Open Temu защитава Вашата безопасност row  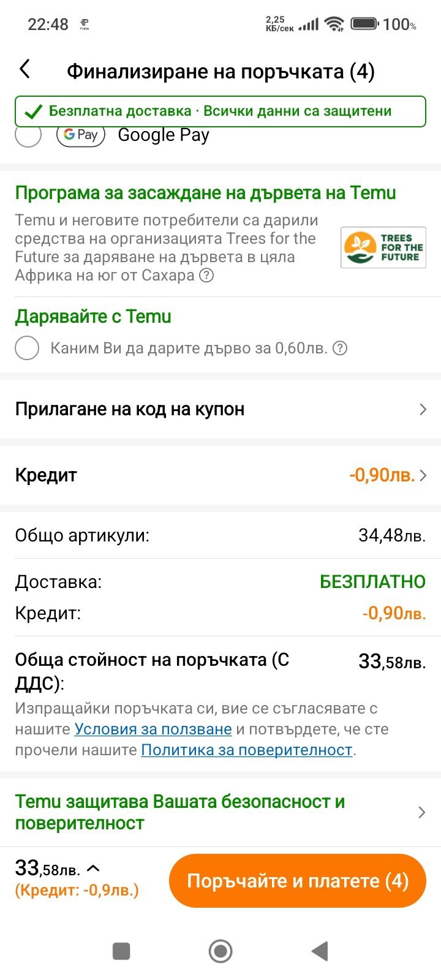(x=180, y=812)
